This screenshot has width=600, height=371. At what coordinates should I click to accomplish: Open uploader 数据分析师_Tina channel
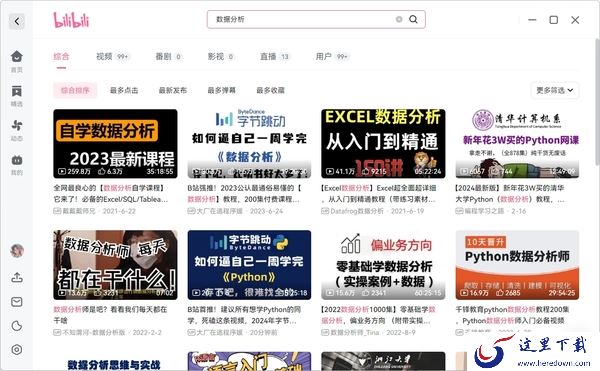tap(354, 332)
